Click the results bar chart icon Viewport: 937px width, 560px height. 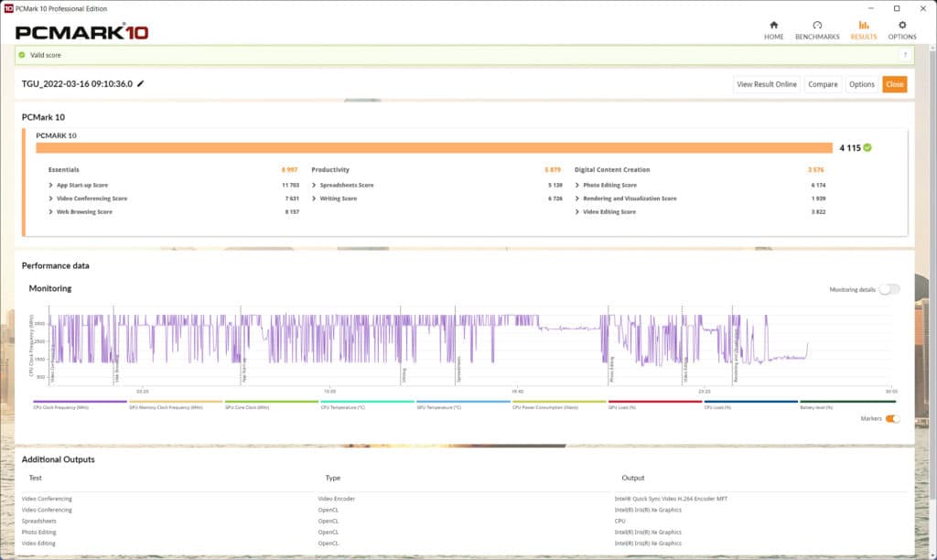click(x=864, y=25)
